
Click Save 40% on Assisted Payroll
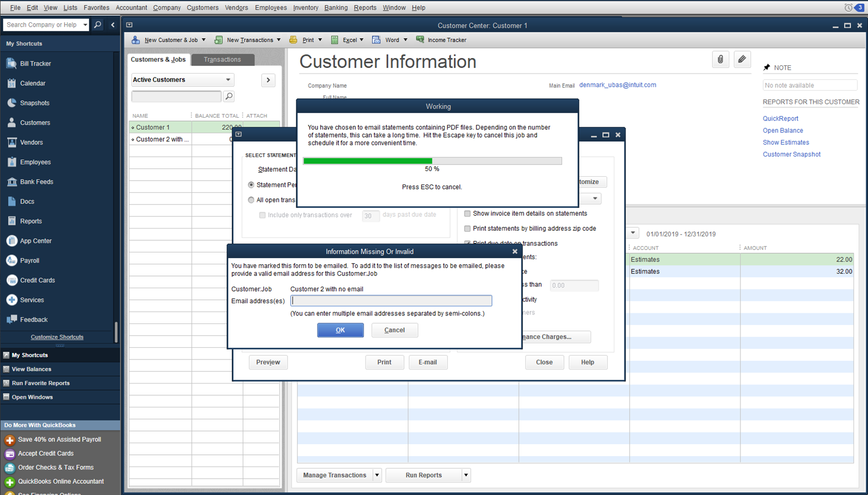pos(59,439)
